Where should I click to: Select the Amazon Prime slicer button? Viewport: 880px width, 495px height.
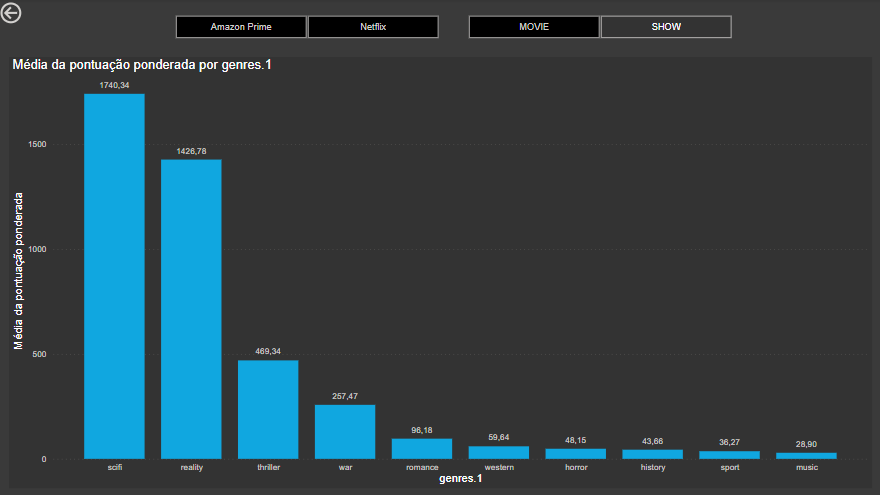(x=241, y=27)
